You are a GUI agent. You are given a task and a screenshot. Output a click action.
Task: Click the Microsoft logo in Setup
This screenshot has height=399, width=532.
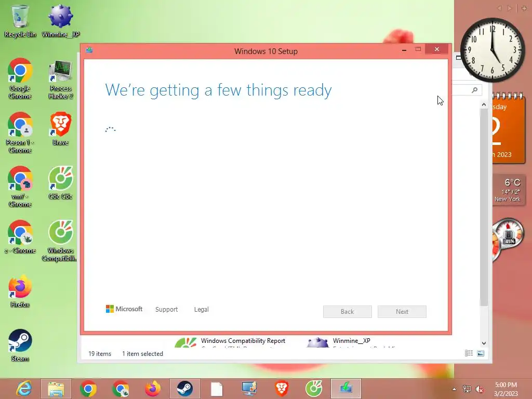point(124,309)
